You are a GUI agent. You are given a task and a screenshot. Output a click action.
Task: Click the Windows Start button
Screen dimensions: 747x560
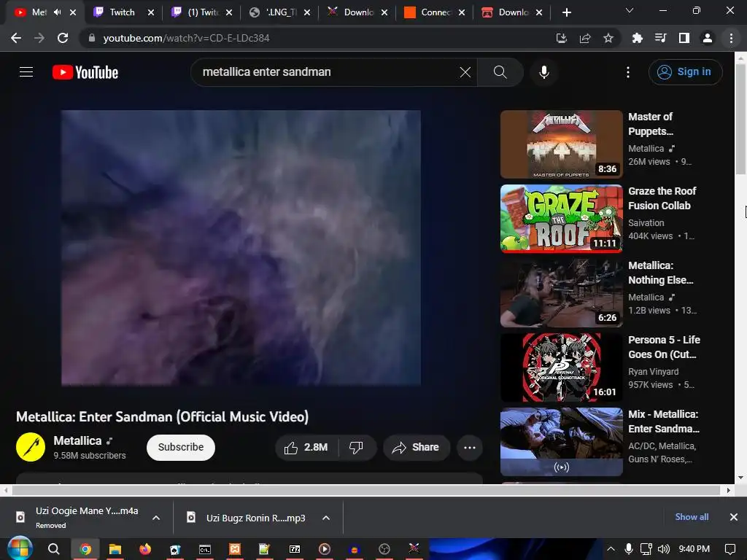(20, 548)
